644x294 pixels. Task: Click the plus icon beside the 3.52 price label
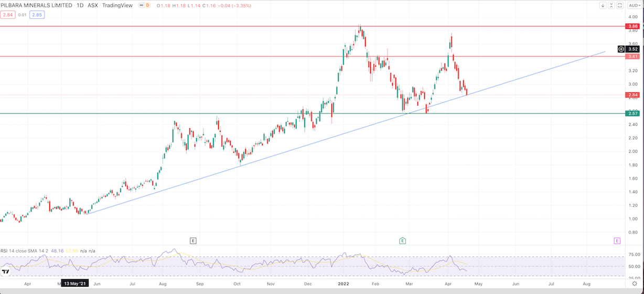pos(621,49)
